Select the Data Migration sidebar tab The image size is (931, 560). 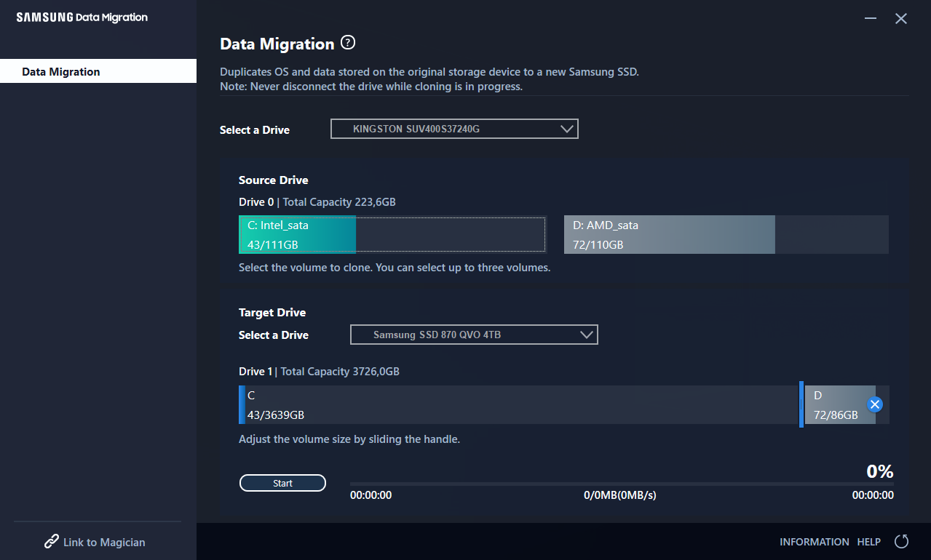tap(98, 71)
